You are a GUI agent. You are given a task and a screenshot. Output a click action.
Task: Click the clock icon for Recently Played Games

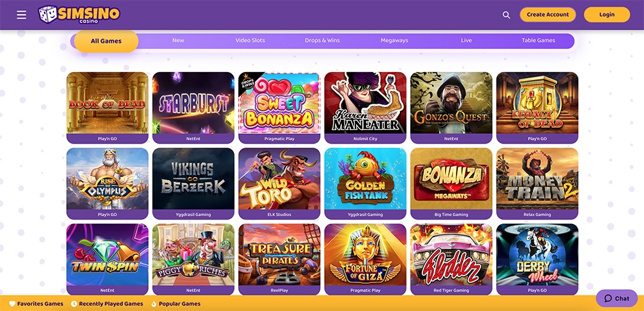pyautogui.click(x=74, y=304)
